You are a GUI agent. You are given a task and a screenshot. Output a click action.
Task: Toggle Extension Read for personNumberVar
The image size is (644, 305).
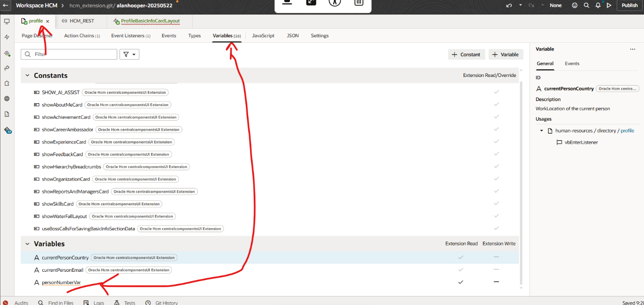coord(460,282)
